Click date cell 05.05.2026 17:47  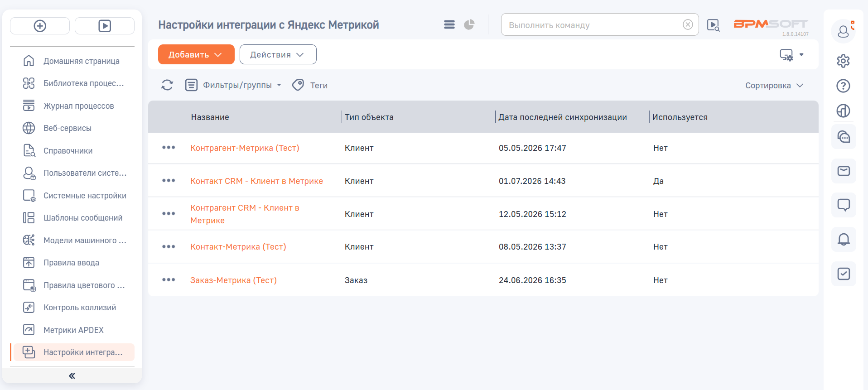pos(532,148)
